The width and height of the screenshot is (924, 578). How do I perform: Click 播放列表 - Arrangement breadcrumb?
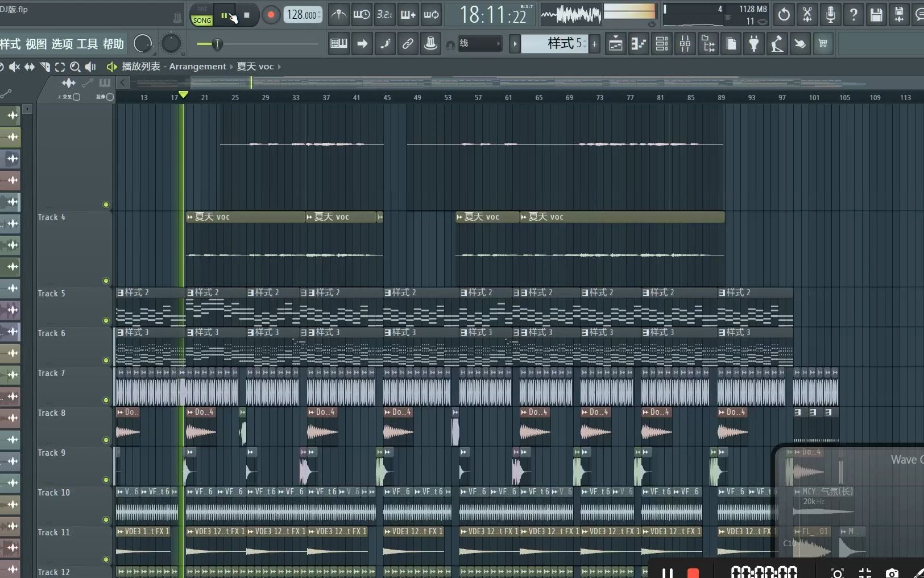tap(174, 67)
